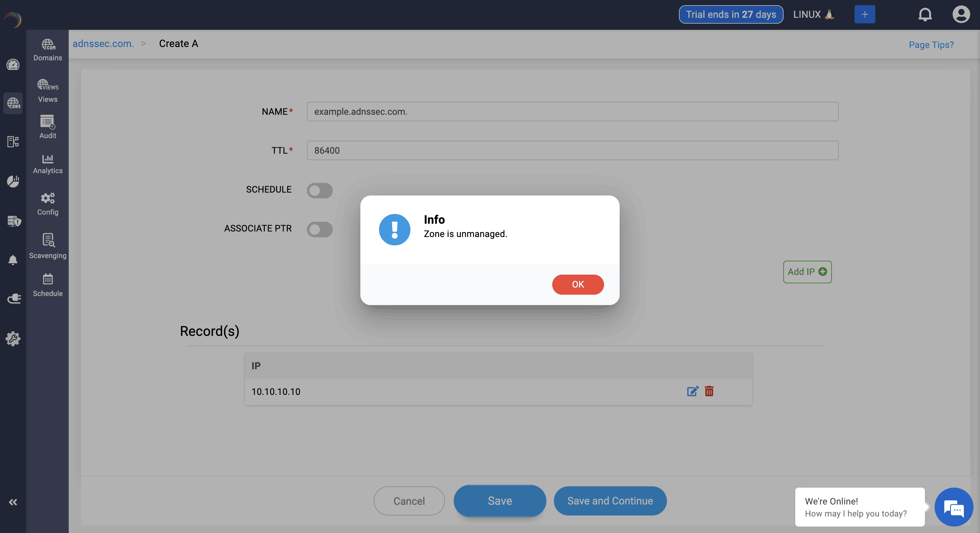980x533 pixels.
Task: Open the Config section
Action: (x=48, y=204)
